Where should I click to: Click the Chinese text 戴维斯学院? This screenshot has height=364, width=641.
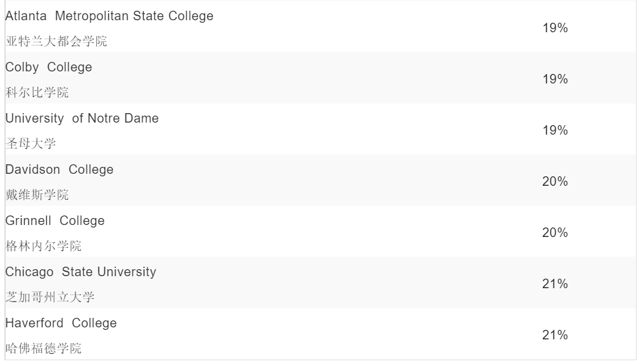(37, 195)
